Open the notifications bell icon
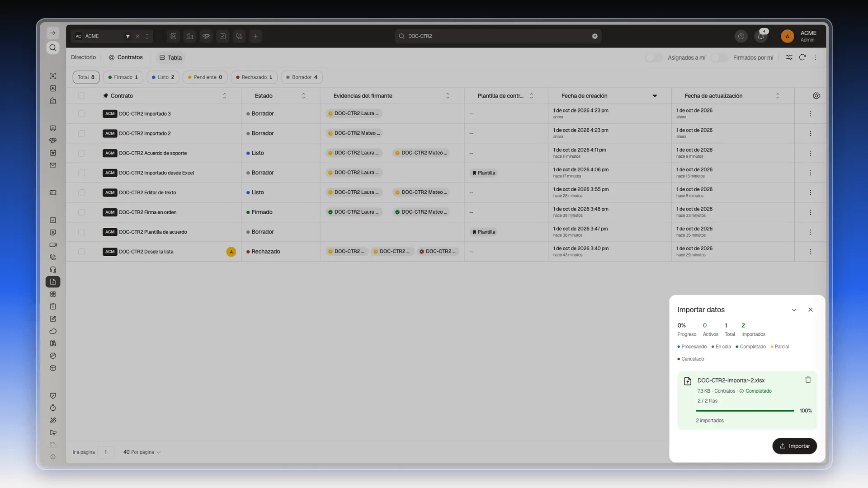Viewport: 868px width, 488px height. (x=761, y=36)
